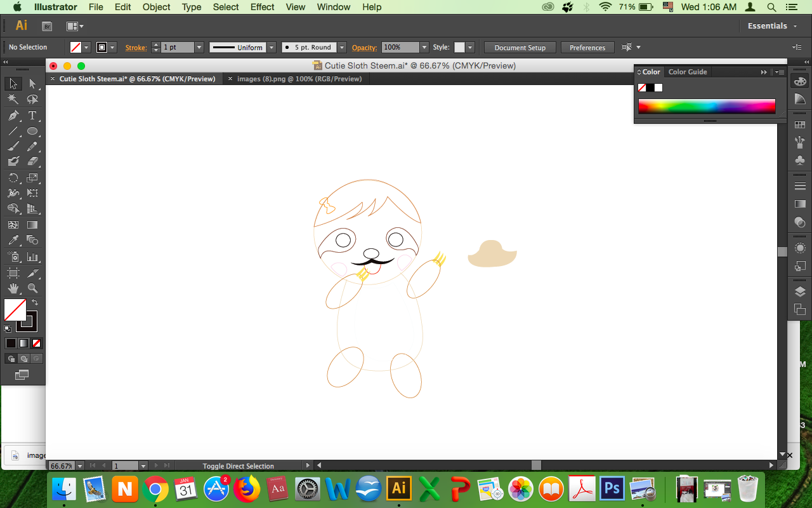Select the Type tool
The width and height of the screenshot is (812, 508).
click(32, 116)
